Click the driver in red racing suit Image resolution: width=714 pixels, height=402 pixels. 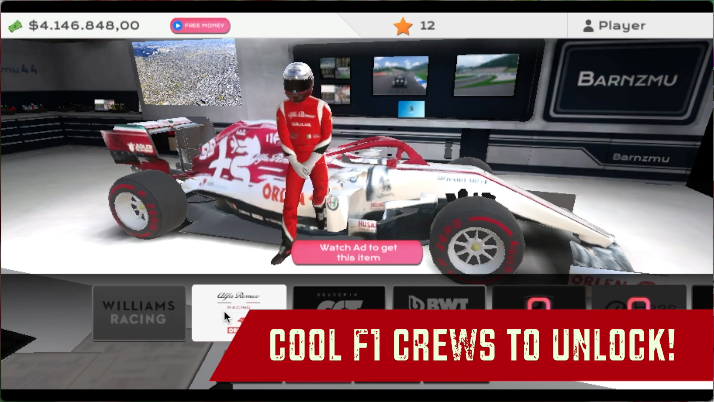[300, 160]
